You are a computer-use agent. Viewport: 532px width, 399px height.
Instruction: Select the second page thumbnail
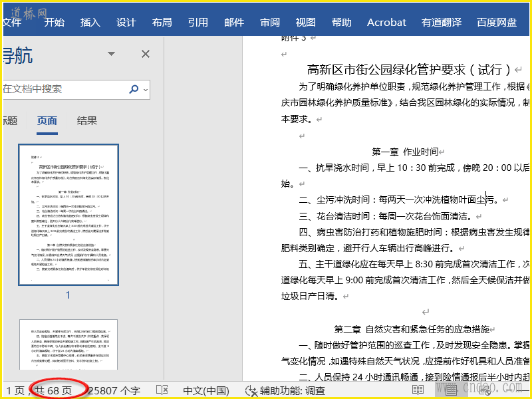[x=68, y=344]
